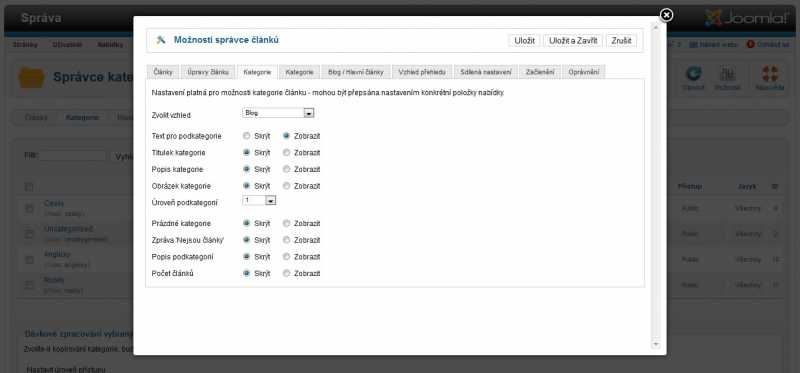The image size is (800, 373).
Task: Expand the Úroveň podkategorií dropdown
Action: tap(259, 201)
